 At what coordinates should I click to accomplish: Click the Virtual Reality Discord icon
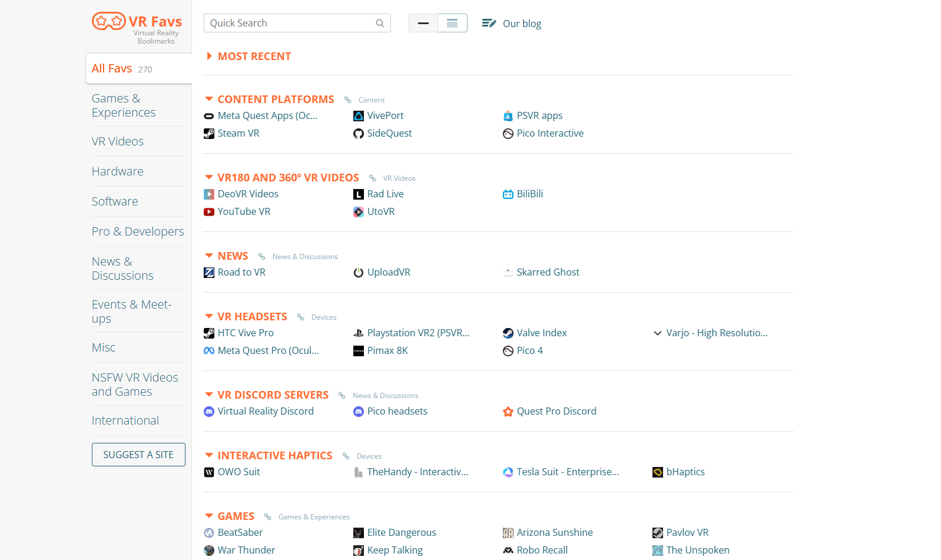point(209,412)
